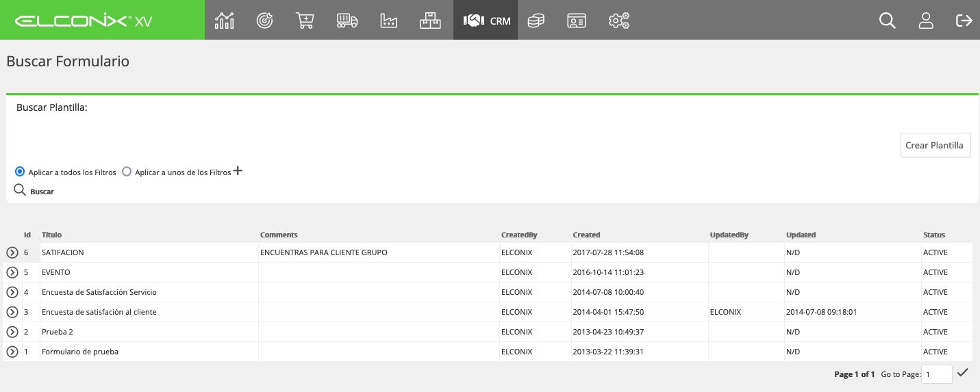980x392 pixels.
Task: Click the Crear Plantilla button
Action: (x=935, y=145)
